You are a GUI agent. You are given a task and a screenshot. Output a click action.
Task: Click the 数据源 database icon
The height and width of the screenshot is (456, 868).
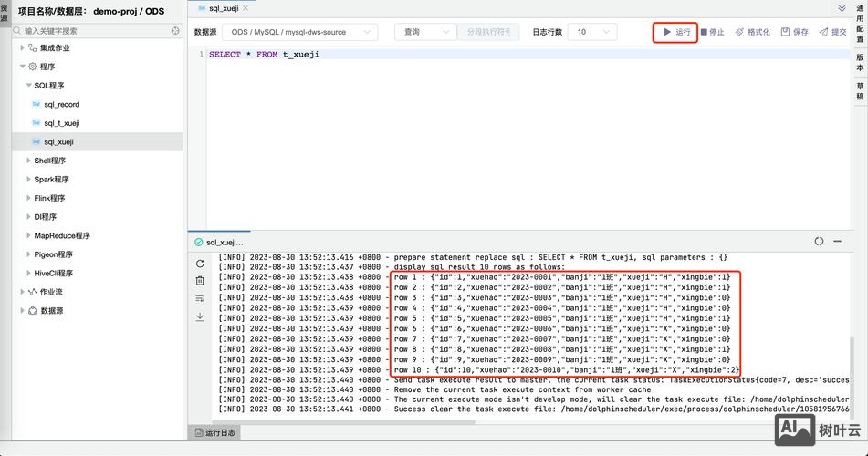point(33,310)
